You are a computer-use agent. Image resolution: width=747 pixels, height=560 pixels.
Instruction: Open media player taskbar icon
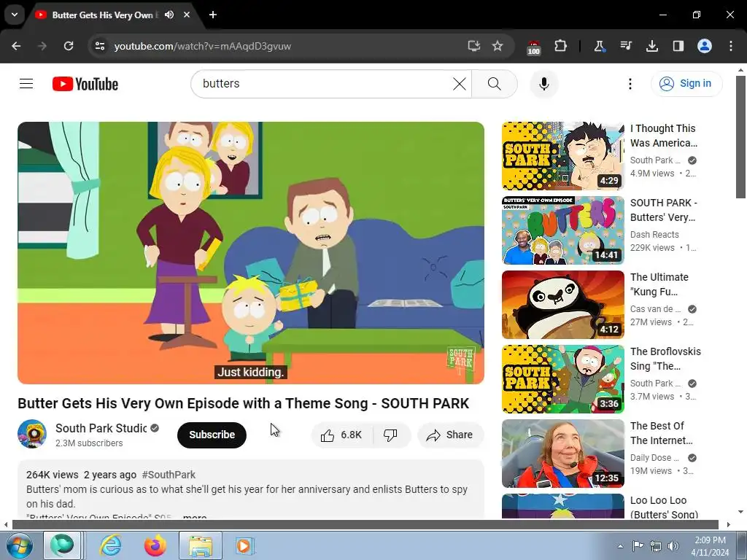244,545
